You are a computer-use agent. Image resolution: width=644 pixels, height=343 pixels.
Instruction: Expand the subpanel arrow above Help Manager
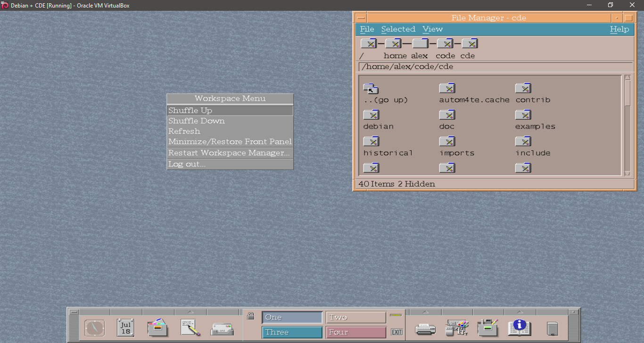[x=520, y=312]
